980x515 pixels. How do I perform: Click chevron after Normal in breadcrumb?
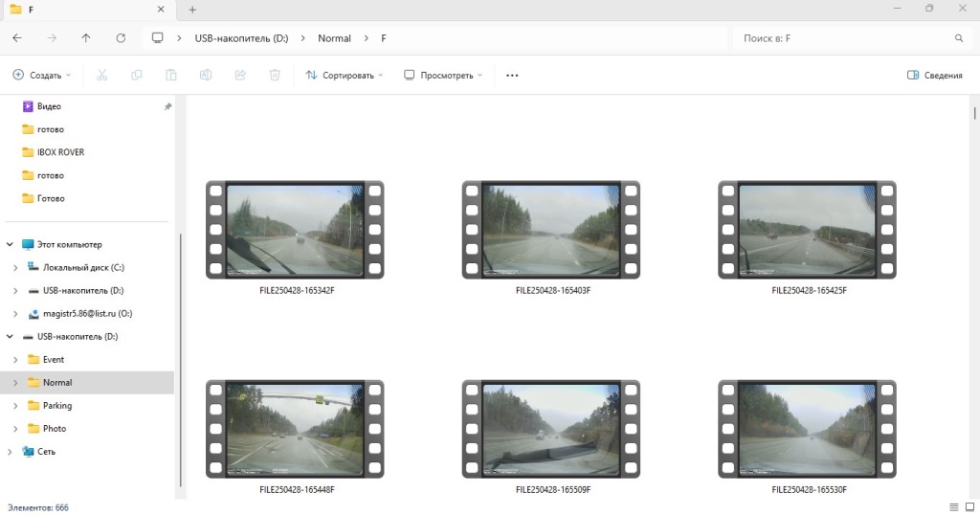367,38
